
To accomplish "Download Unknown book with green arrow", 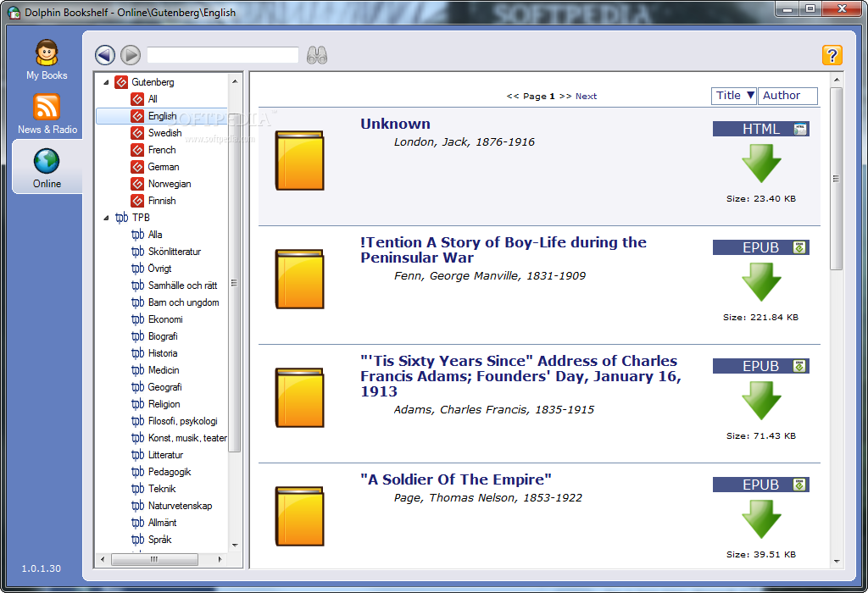I will pos(761,163).
